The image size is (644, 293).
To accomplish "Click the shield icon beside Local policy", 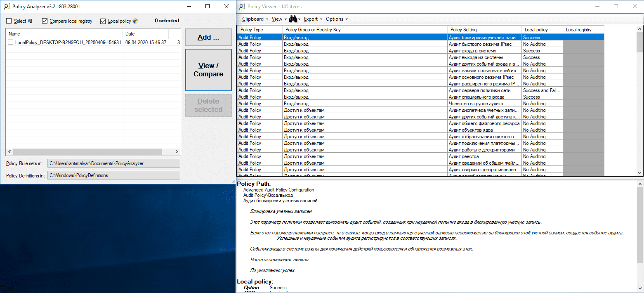I will tap(135, 21).
